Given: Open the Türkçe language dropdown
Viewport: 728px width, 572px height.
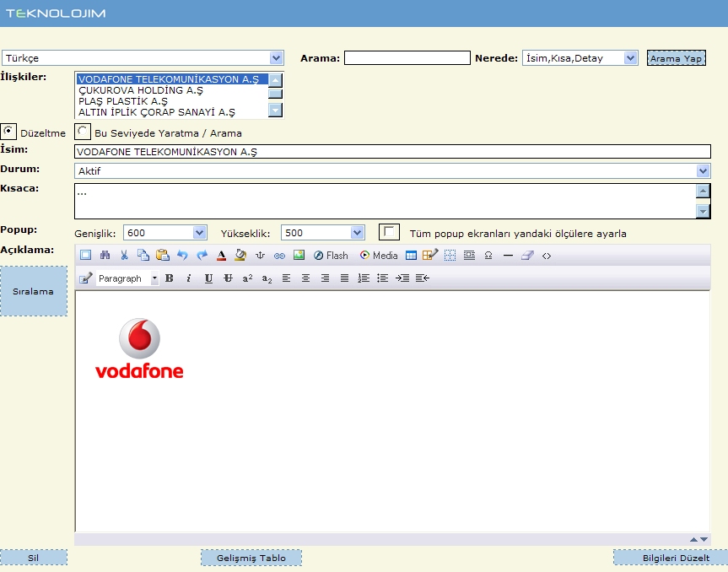Looking at the screenshot, I should click(x=143, y=58).
